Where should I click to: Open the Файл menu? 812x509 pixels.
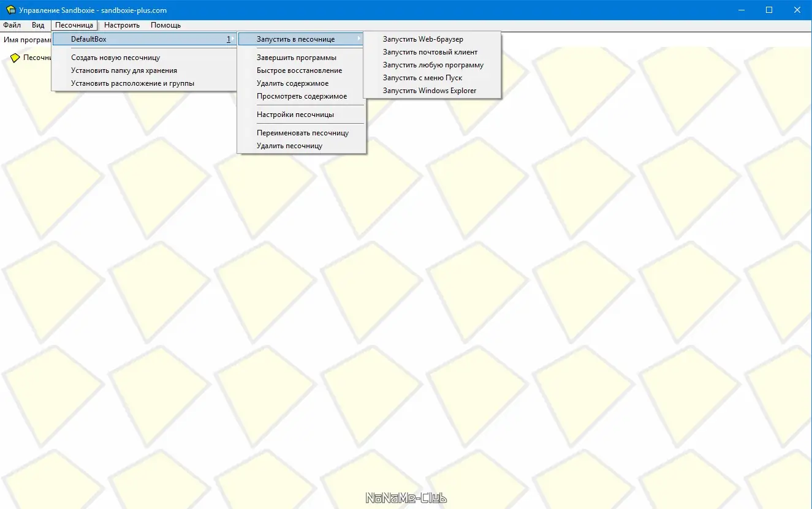(x=12, y=25)
